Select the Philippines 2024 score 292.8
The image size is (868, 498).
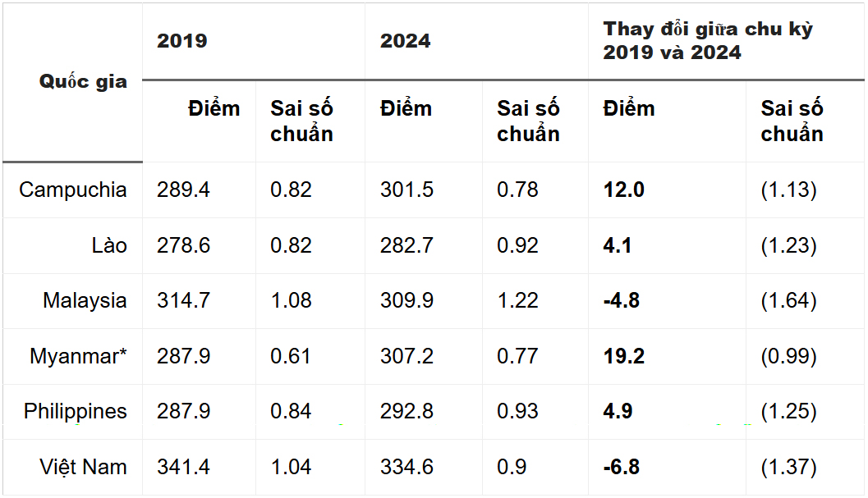coord(406,412)
